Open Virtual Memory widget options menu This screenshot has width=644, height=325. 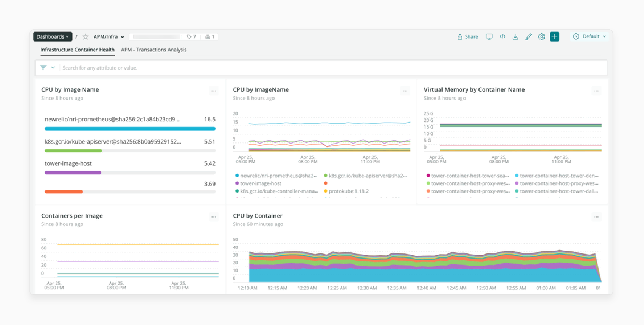596,91
